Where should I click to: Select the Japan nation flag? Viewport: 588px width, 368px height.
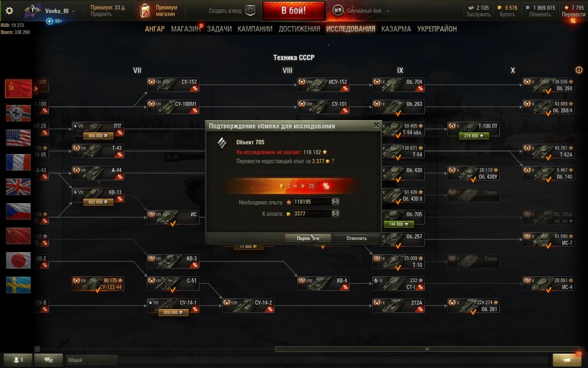pyautogui.click(x=18, y=261)
